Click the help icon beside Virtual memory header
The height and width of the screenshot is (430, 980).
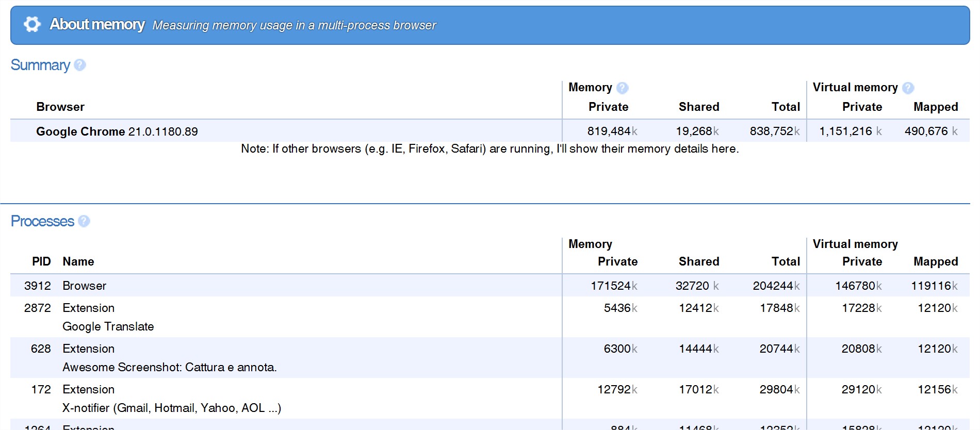tap(908, 88)
